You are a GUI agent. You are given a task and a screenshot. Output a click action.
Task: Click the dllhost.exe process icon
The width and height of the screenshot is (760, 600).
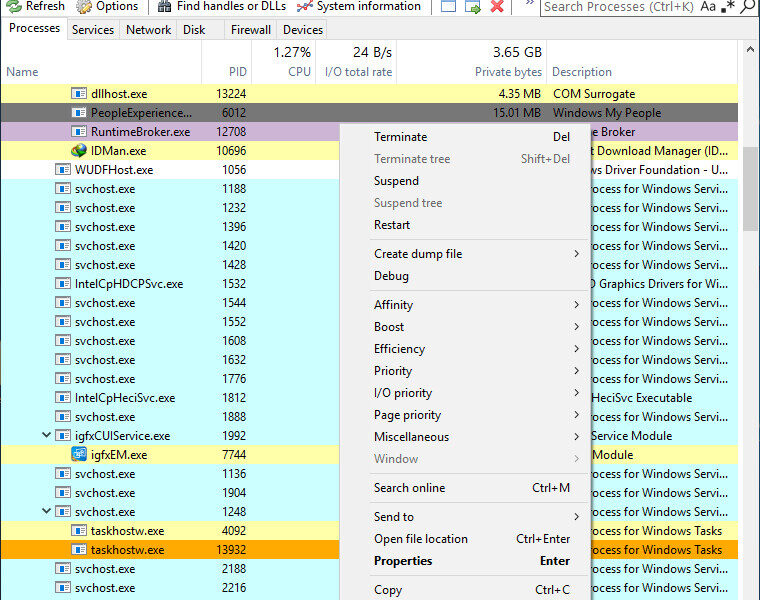coord(79,93)
